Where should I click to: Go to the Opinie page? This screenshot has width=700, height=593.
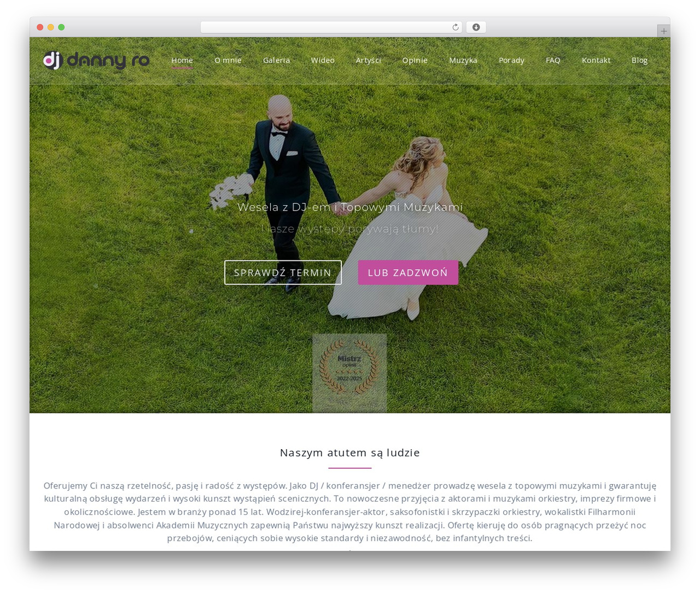tap(415, 60)
